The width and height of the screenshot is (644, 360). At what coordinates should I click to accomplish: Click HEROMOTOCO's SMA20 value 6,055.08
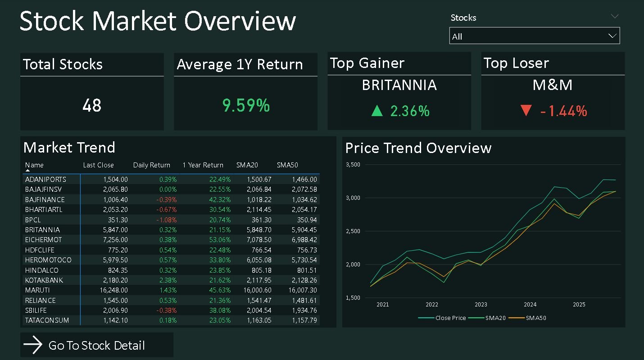259,260
